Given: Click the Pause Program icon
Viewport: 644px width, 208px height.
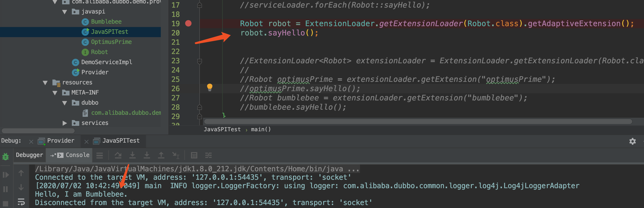Looking at the screenshot, I should coord(5,189).
